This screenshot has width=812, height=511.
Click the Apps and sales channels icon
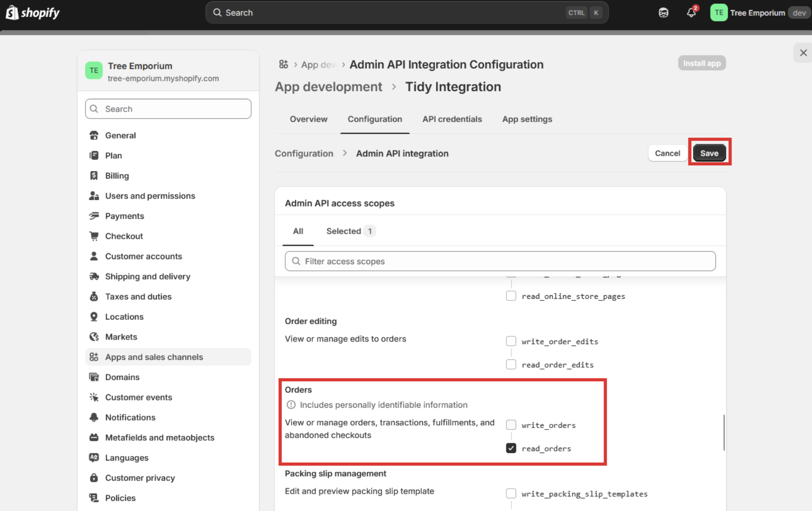click(x=94, y=357)
